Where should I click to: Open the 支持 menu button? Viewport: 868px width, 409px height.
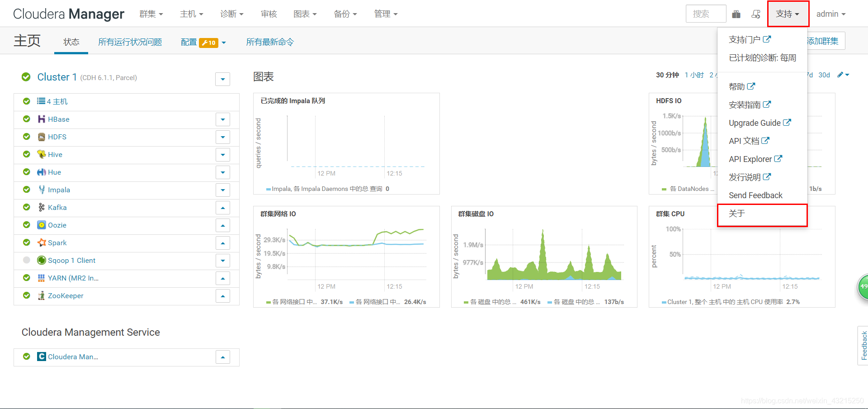tap(788, 14)
